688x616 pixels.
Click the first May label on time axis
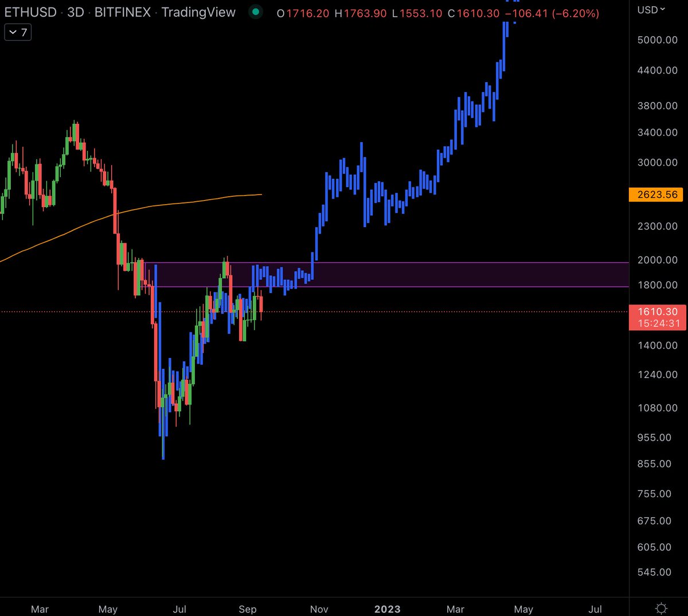pyautogui.click(x=108, y=609)
